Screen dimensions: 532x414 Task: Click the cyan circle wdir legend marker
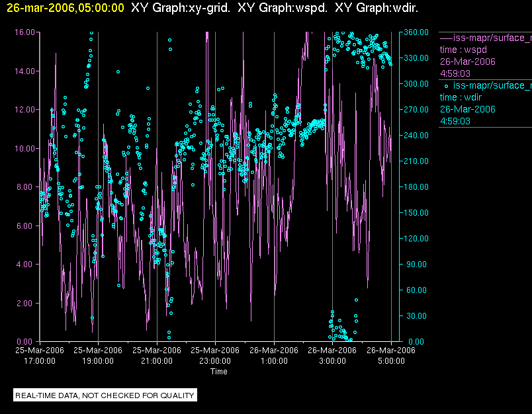446,86
